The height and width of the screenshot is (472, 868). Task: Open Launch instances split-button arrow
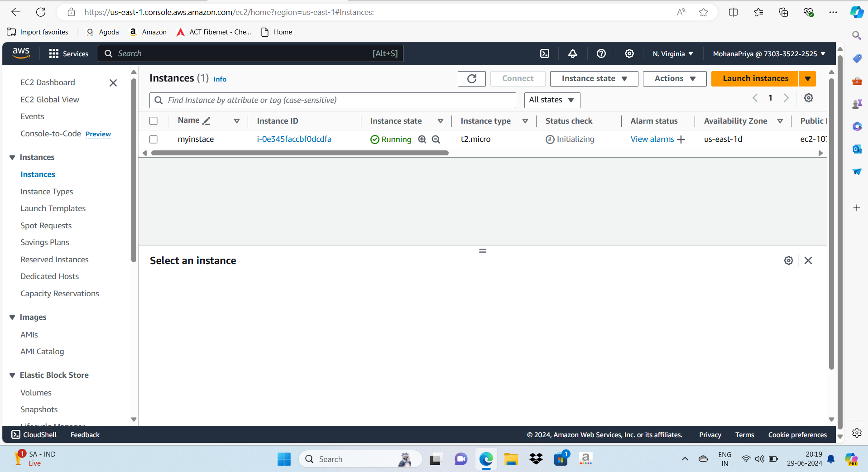coord(808,79)
